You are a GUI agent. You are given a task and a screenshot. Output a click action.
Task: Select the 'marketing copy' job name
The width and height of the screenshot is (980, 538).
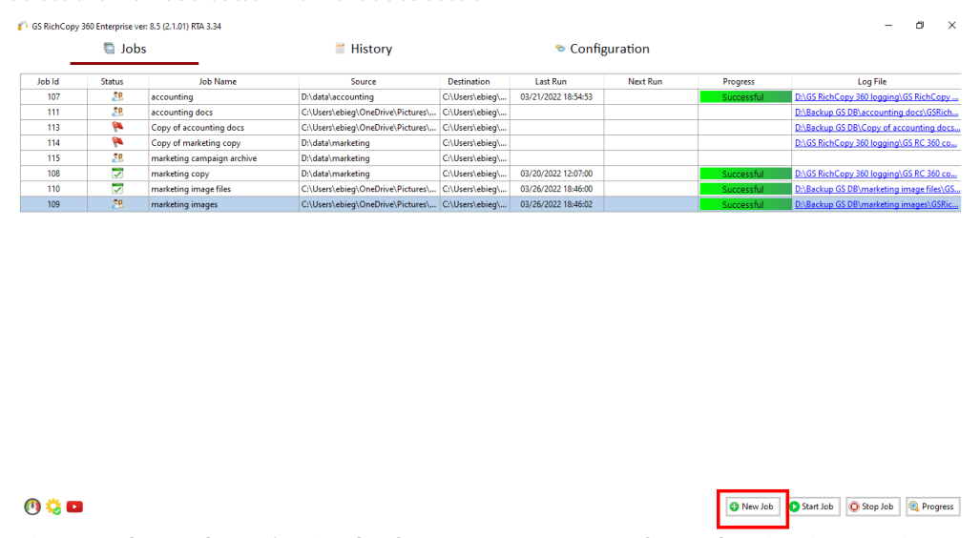tap(180, 174)
